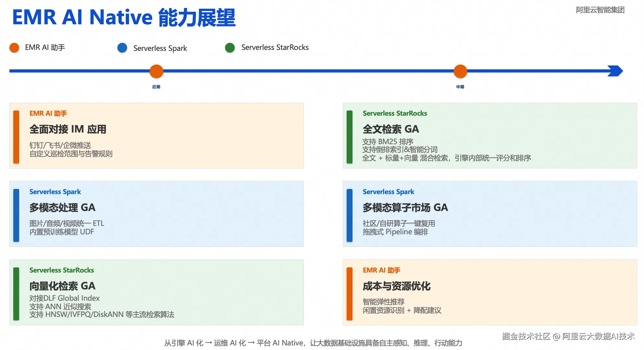The height and width of the screenshot is (350, 644).
Task: Click the line 图片/音频/视频统一 ETL
Action: (x=67, y=223)
